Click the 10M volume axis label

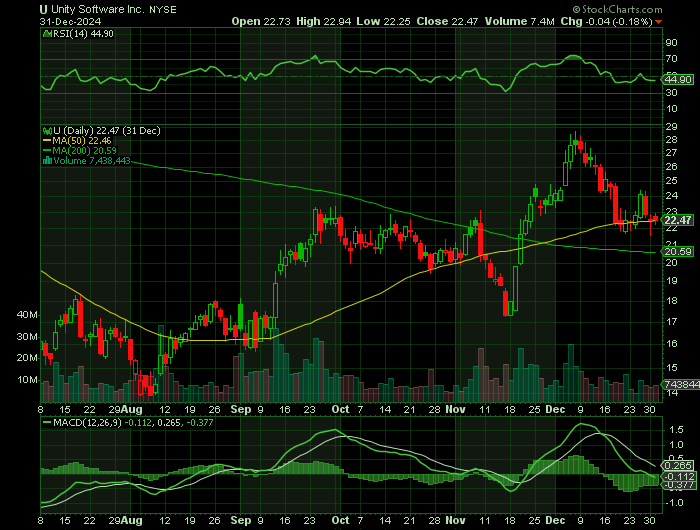(x=27, y=380)
